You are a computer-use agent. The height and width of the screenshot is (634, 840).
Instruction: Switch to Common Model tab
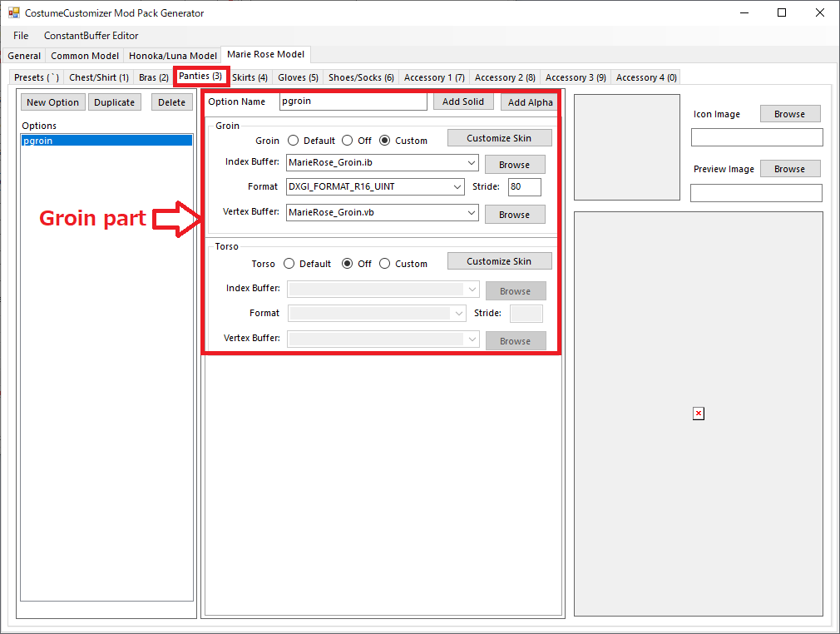[85, 56]
